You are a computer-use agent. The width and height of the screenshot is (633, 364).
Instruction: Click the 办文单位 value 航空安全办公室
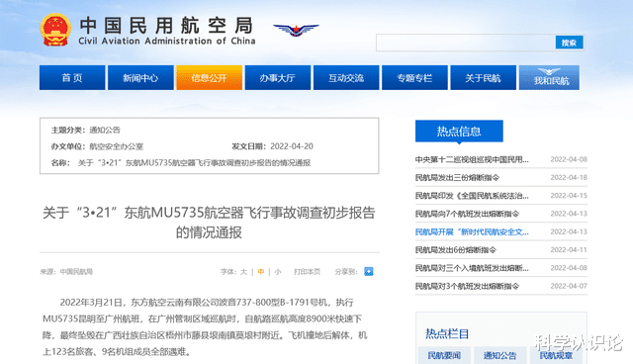[x=117, y=146]
